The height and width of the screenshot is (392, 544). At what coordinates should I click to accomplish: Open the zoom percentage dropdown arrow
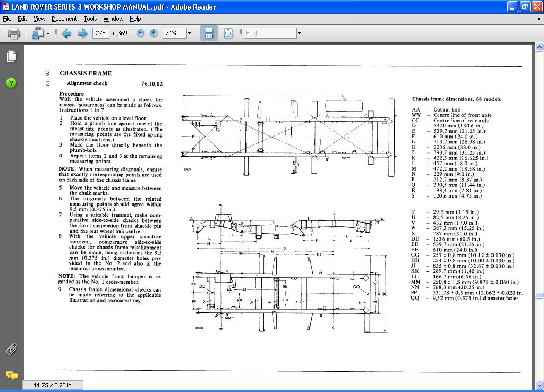point(189,33)
